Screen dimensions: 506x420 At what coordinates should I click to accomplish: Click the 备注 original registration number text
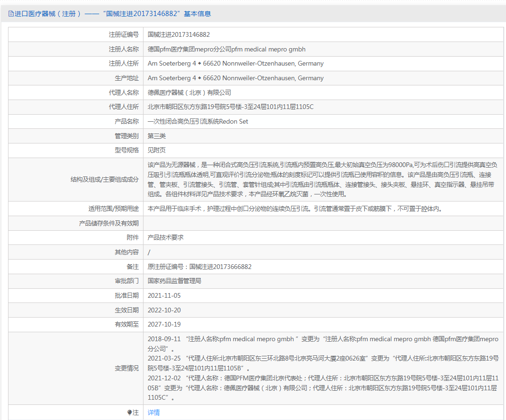point(199,267)
